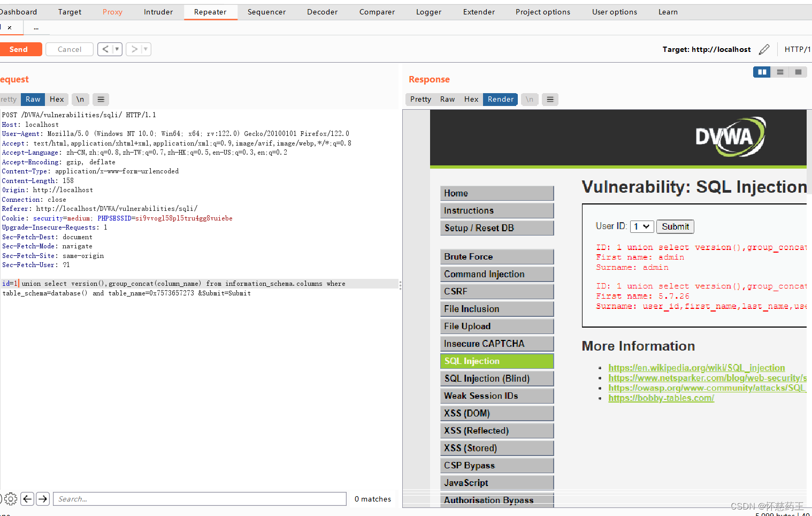Viewport: 812px width, 516px height.
Task: Open response hamburger options menu
Action: (550, 99)
